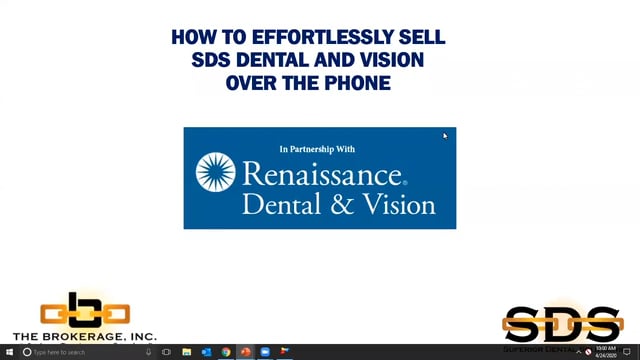The image size is (640, 360).
Task: Click the Renaissance starburst logo
Action: 216,172
